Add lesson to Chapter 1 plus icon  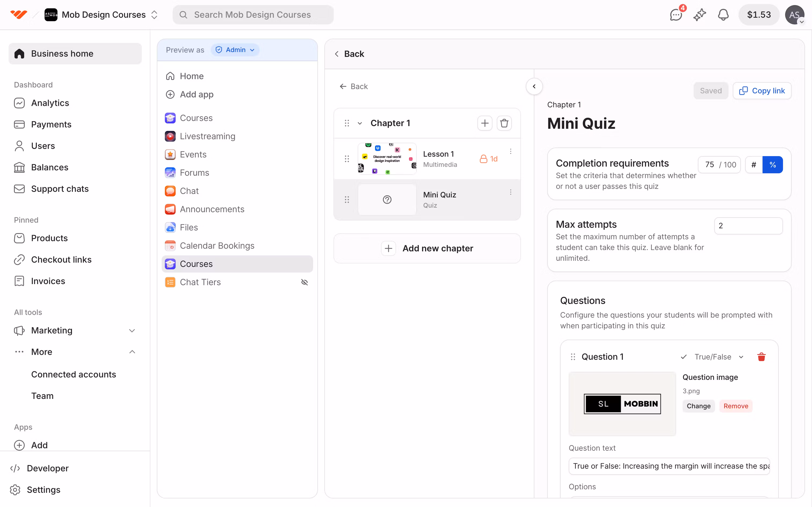pos(484,123)
